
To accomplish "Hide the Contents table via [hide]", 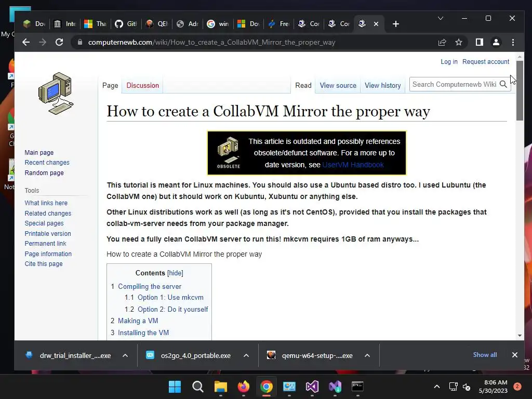I will [x=175, y=273].
